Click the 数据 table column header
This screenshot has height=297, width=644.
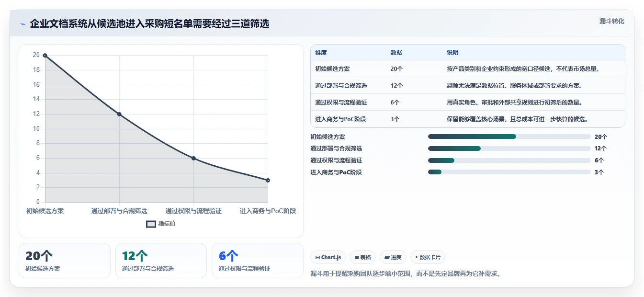(396, 53)
